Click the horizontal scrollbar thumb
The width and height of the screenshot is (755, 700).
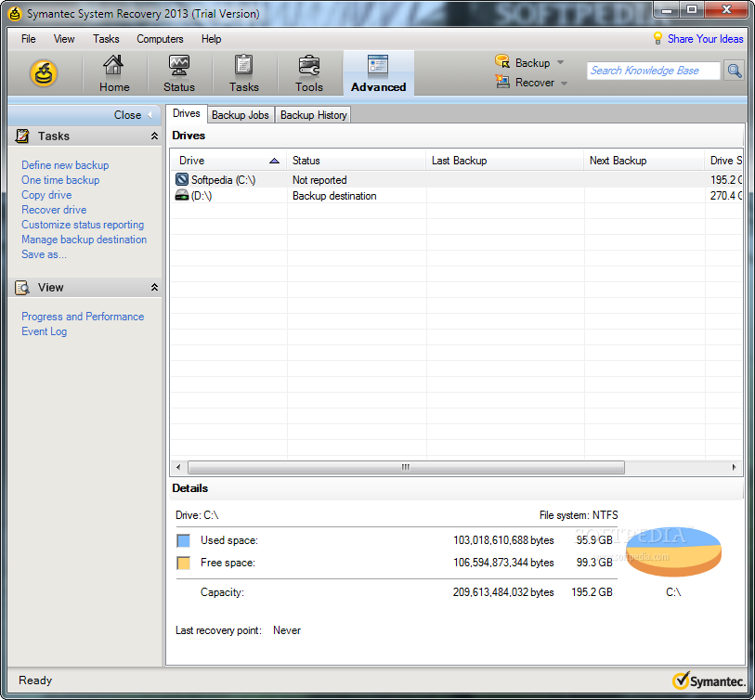point(406,468)
